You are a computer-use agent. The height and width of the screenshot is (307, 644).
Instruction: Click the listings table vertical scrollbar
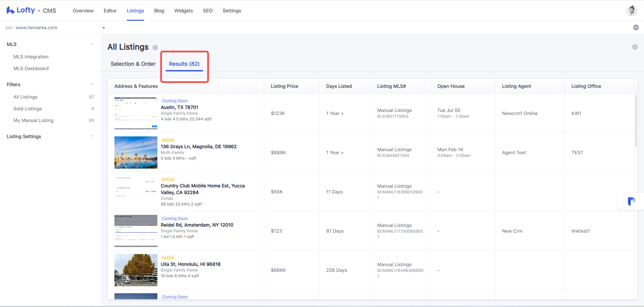point(636,121)
